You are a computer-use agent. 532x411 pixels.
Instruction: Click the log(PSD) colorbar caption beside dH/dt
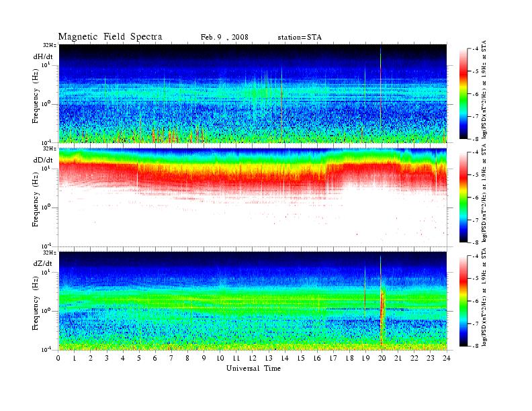click(484, 89)
